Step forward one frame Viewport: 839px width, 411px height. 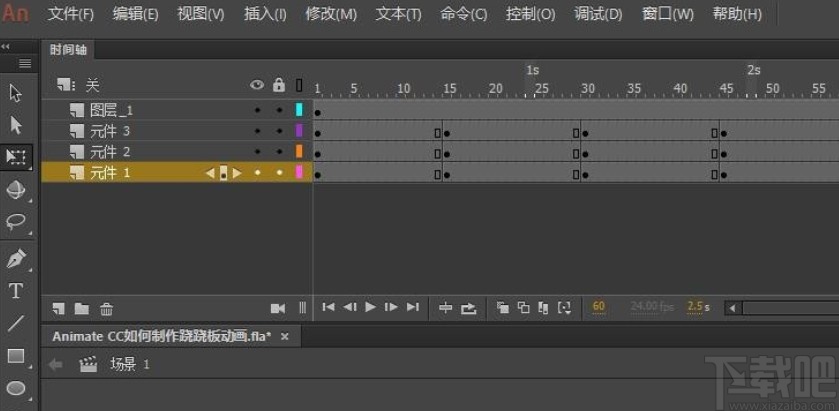pos(391,307)
